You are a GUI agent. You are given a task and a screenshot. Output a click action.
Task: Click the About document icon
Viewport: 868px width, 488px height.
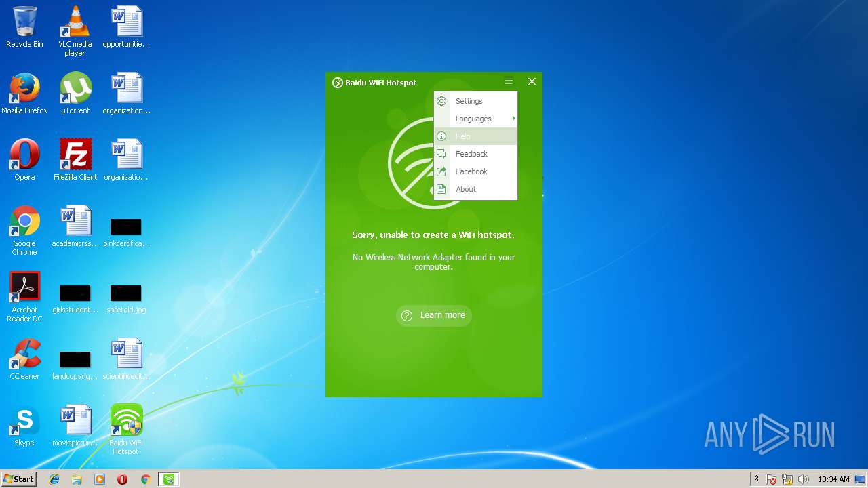coord(441,189)
